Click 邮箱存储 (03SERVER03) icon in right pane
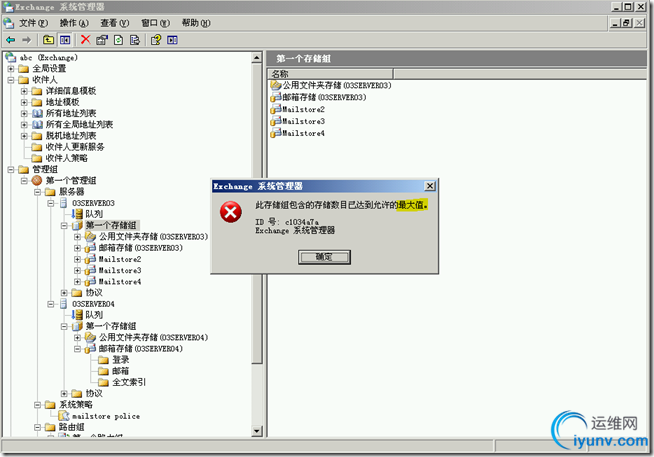 pos(276,97)
